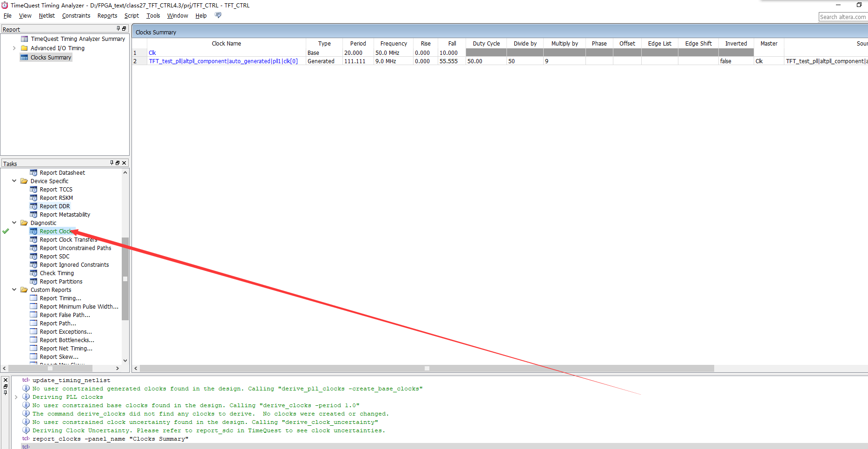This screenshot has width=868, height=449.
Task: Click the help feedback speech-bubble icon
Action: click(x=218, y=15)
